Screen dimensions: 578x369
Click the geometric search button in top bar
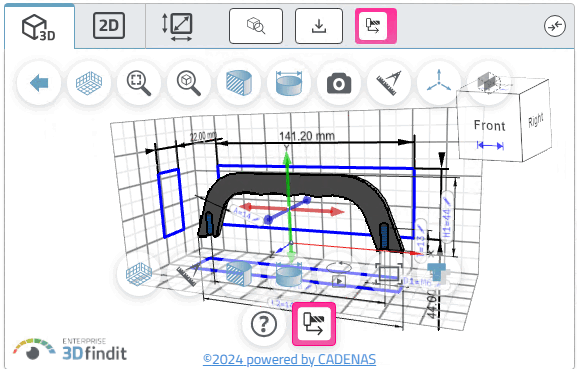click(x=256, y=26)
